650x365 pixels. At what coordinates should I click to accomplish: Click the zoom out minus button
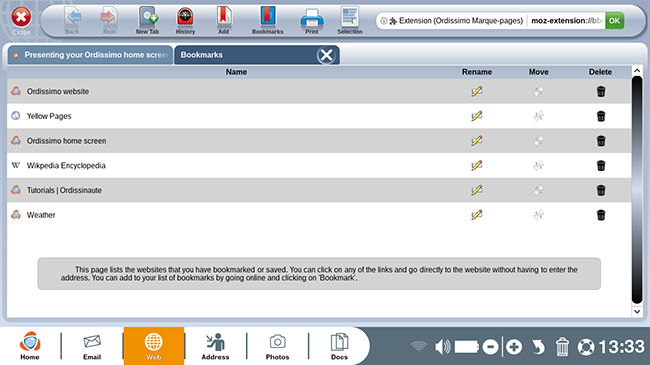click(490, 347)
